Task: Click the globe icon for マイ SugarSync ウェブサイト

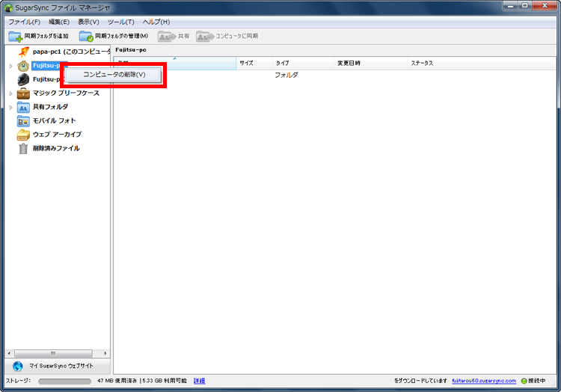Action: click(17, 366)
